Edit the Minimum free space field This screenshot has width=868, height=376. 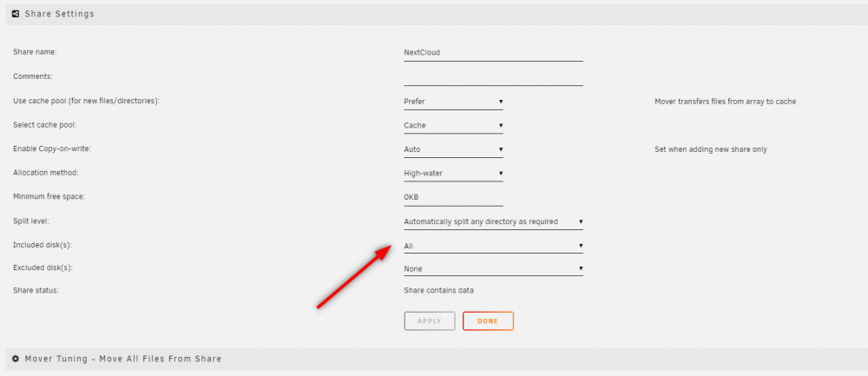[453, 198]
